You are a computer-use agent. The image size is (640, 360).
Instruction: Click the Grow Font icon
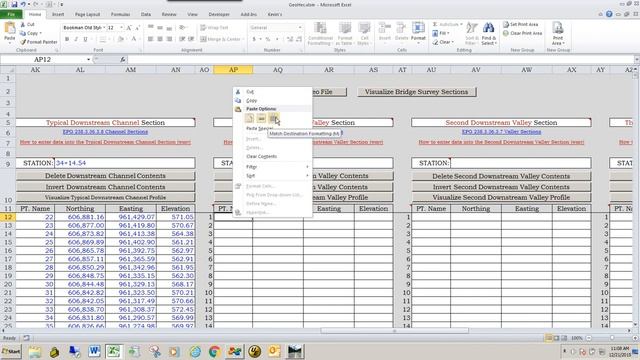129,28
